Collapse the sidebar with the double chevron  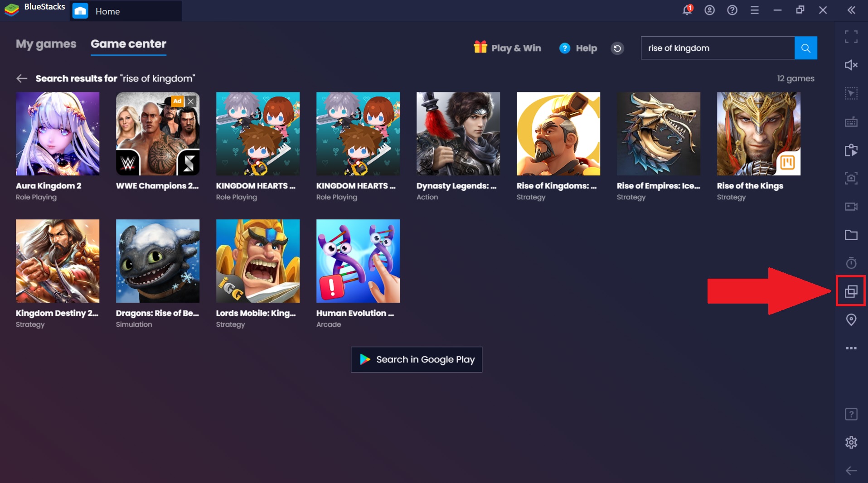click(x=851, y=10)
